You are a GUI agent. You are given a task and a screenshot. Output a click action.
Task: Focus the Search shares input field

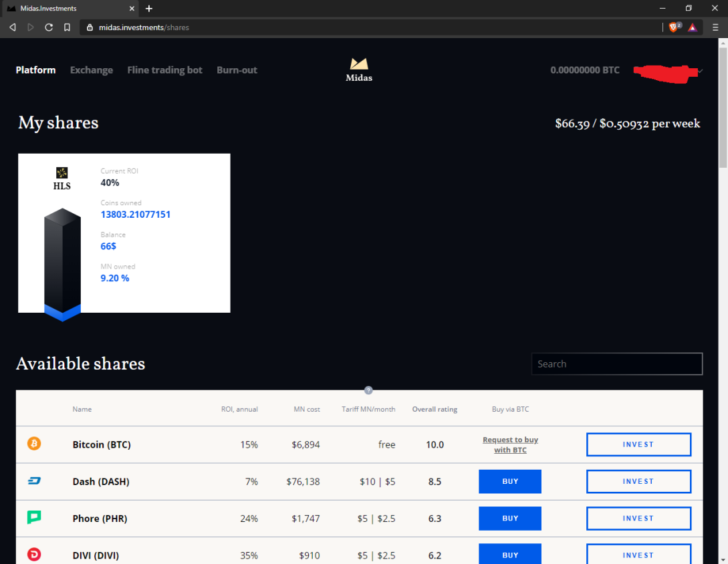click(616, 364)
